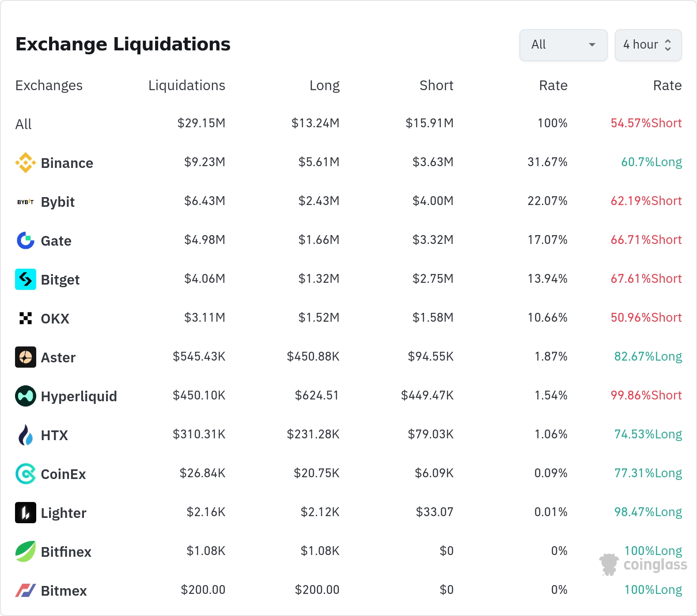Open the All symbols dropdown

[563, 45]
